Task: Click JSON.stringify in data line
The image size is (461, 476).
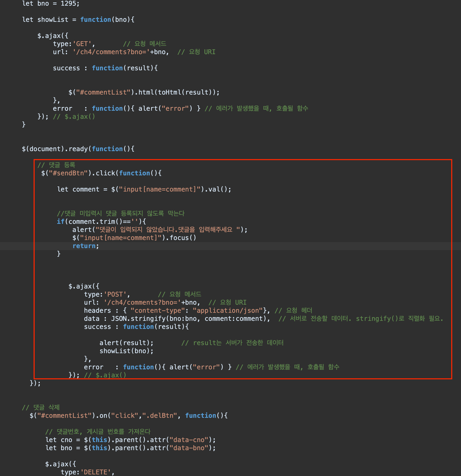Action: point(138,319)
